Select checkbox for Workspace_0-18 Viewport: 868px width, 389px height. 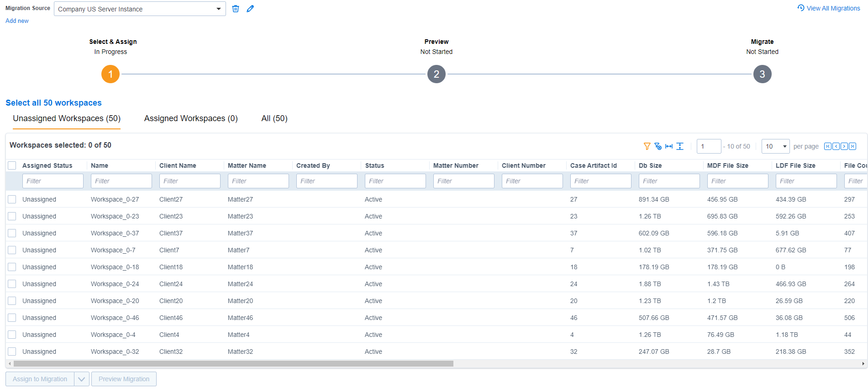pyautogui.click(x=12, y=267)
